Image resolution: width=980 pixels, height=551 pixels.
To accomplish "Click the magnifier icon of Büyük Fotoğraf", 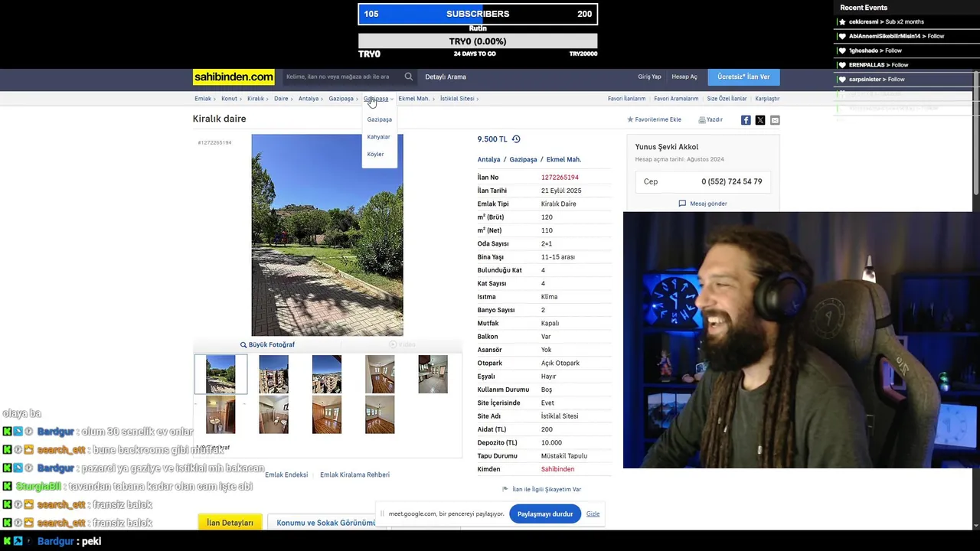I will 243,345.
